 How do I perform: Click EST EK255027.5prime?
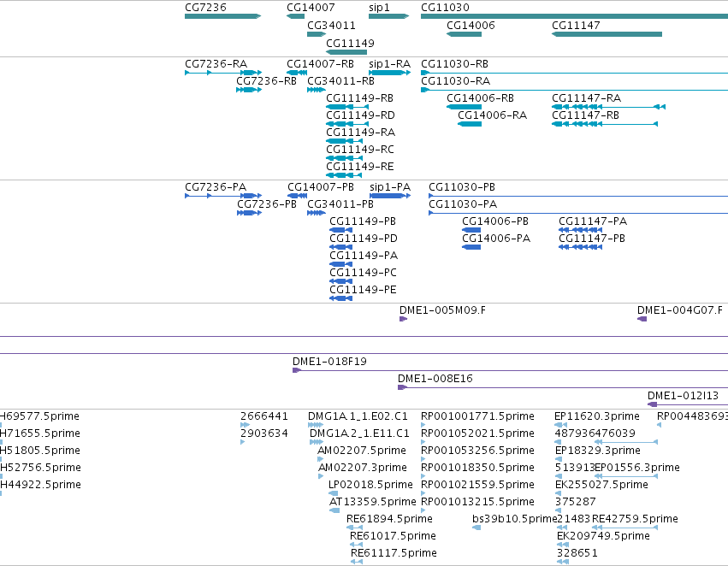click(x=601, y=484)
